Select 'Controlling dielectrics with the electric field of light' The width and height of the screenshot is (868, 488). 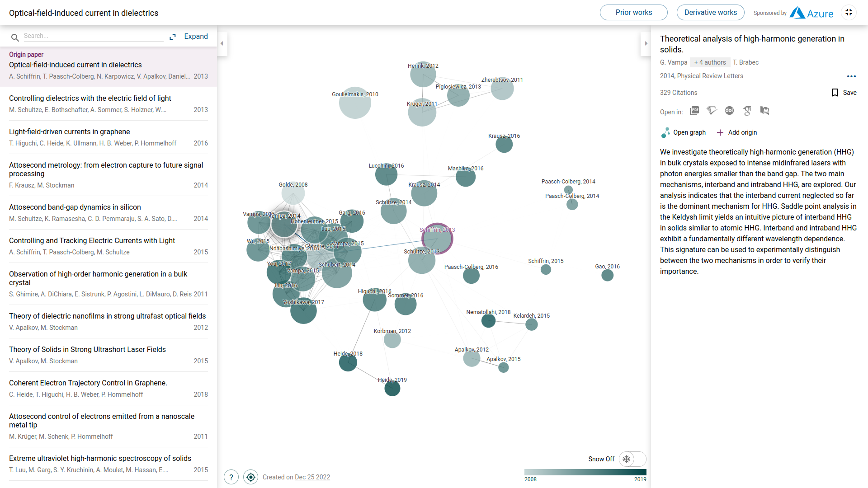[x=108, y=104]
